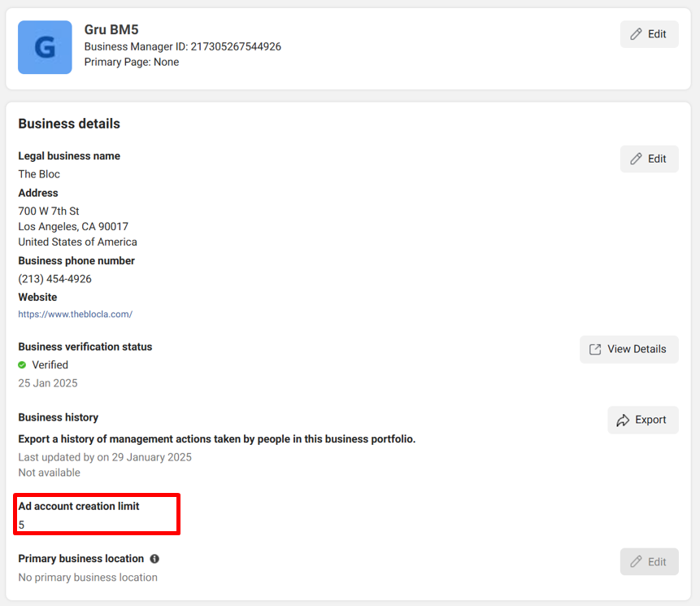Click the verification date '25 Jan 2025'

(x=48, y=383)
